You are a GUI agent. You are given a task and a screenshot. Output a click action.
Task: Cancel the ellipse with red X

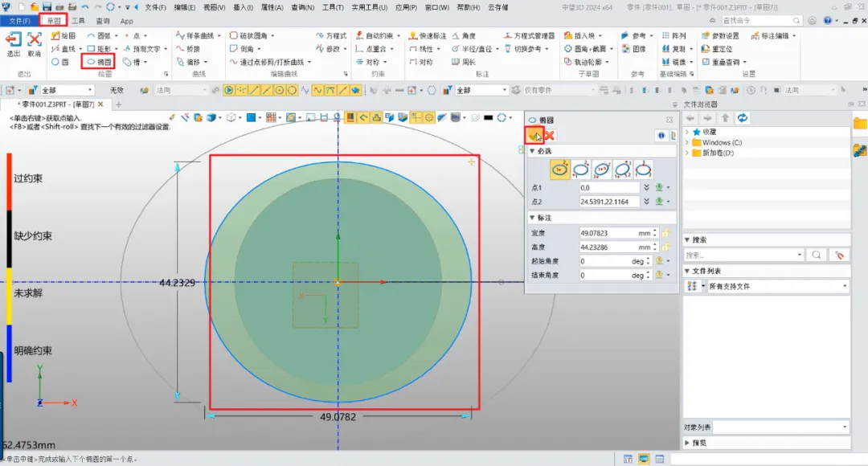coord(551,136)
